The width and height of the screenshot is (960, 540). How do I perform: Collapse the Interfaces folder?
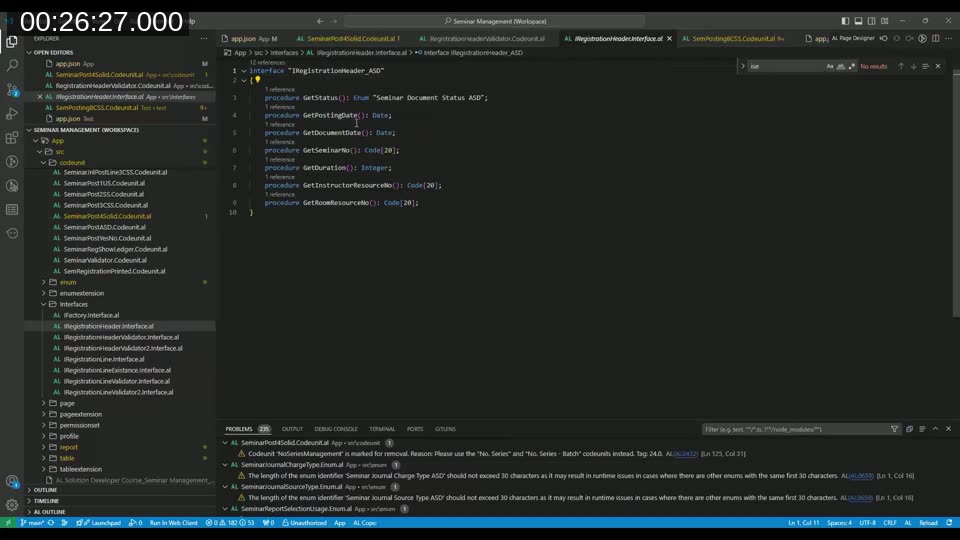tap(43, 304)
